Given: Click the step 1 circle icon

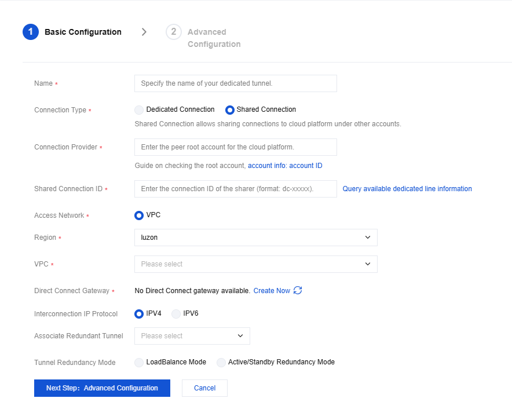Looking at the screenshot, I should pyautogui.click(x=31, y=32).
